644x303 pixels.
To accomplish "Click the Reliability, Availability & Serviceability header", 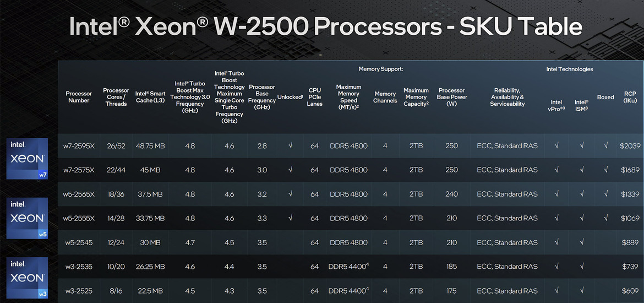I will (x=507, y=97).
